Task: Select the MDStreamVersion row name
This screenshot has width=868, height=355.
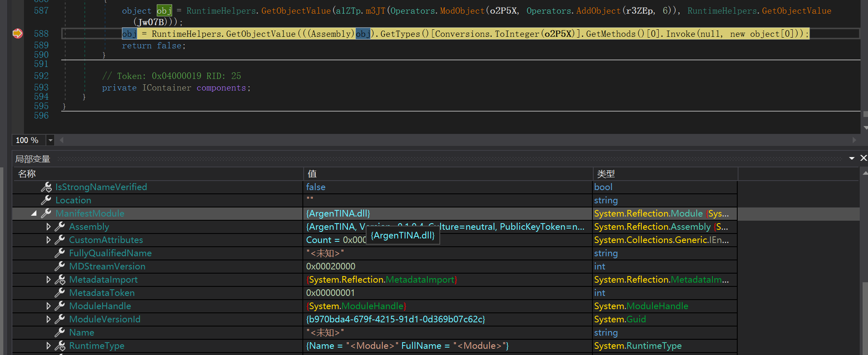Action: pos(107,267)
